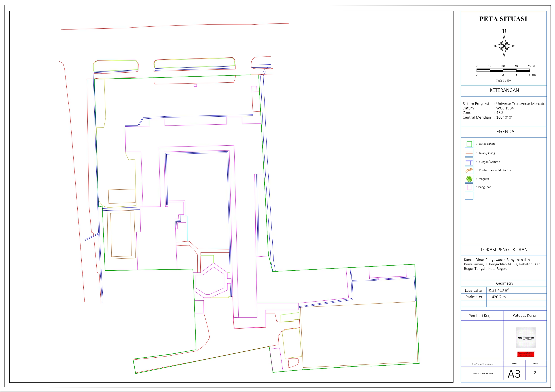Image resolution: width=555 pixels, height=392 pixels.
Task: Click the sheet number 2 cell
Action: tap(535, 373)
